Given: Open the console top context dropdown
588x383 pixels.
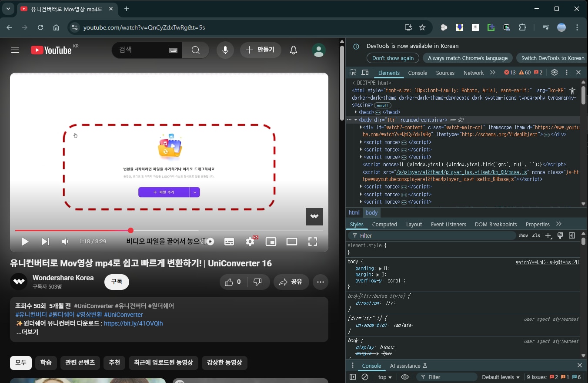Looking at the screenshot, I should click(385, 377).
